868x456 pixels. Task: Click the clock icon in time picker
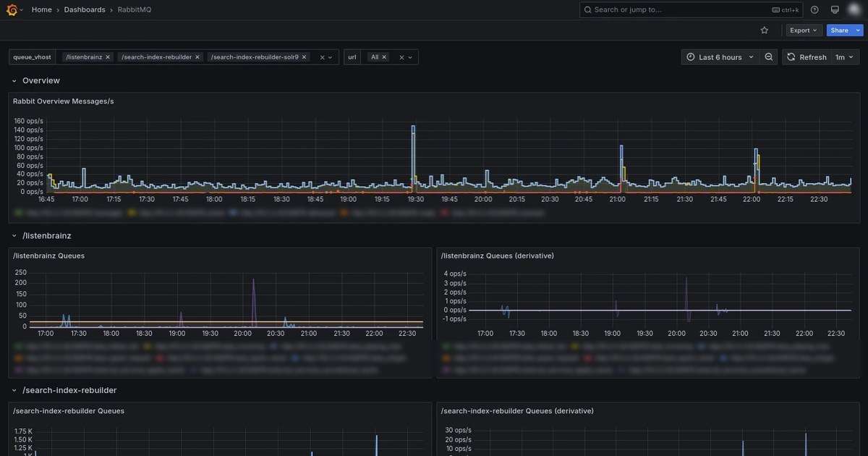[691, 57]
